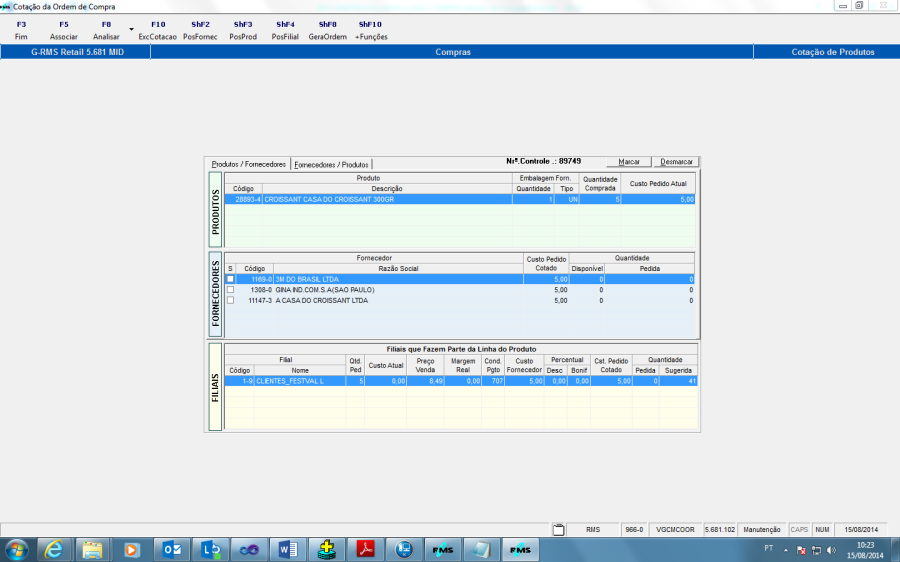900x562 pixels.
Task: Open the media player taskbar icon
Action: [131, 550]
